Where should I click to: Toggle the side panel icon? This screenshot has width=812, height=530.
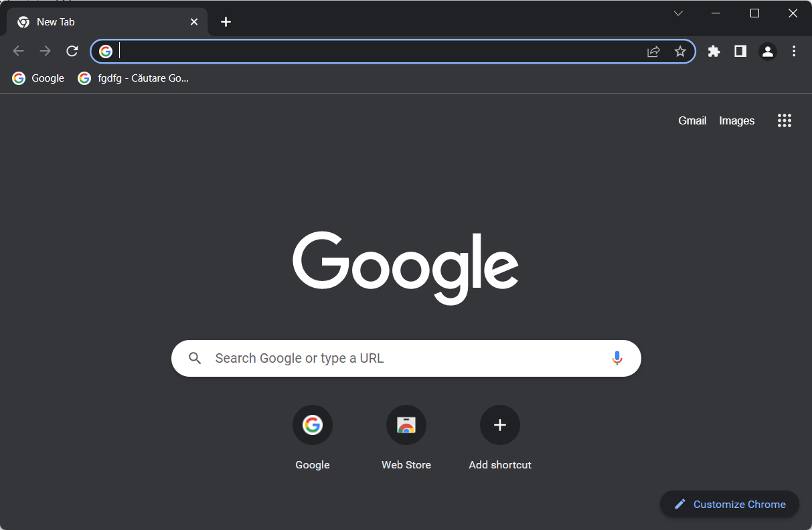click(x=740, y=51)
